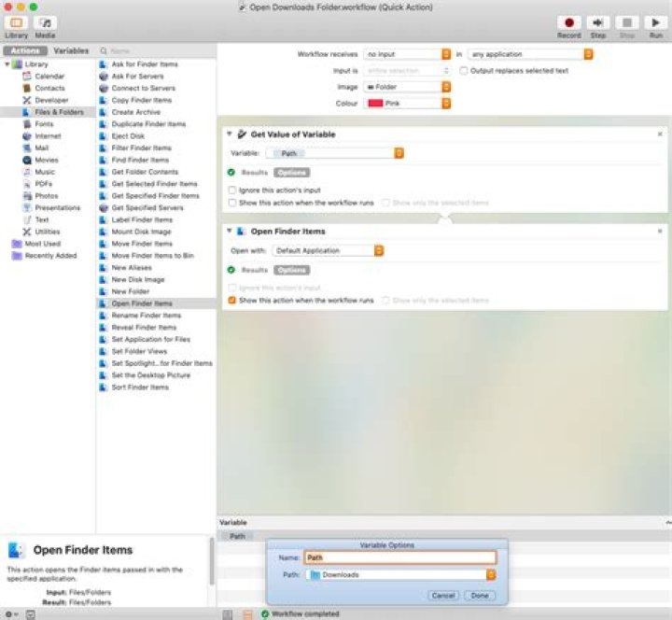Collapse the Open Finder Items action
Viewport: 672px width, 620px height.
point(230,231)
